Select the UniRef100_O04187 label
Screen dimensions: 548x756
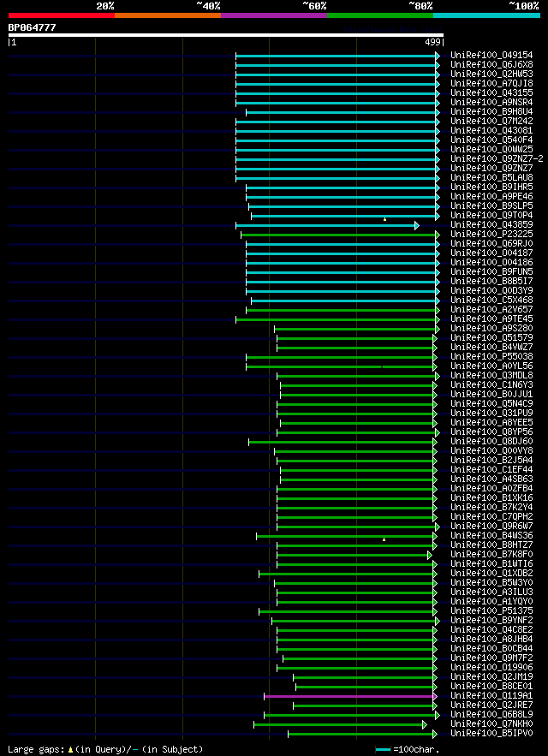tap(491, 253)
